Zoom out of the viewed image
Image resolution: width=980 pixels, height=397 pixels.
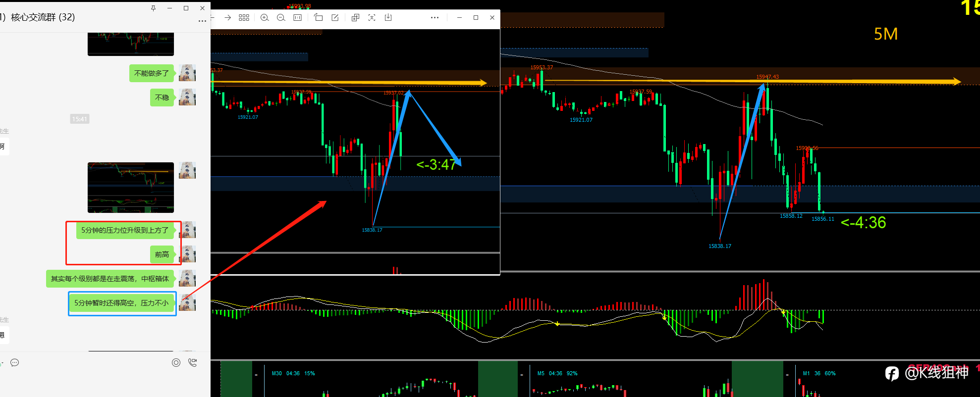click(281, 18)
